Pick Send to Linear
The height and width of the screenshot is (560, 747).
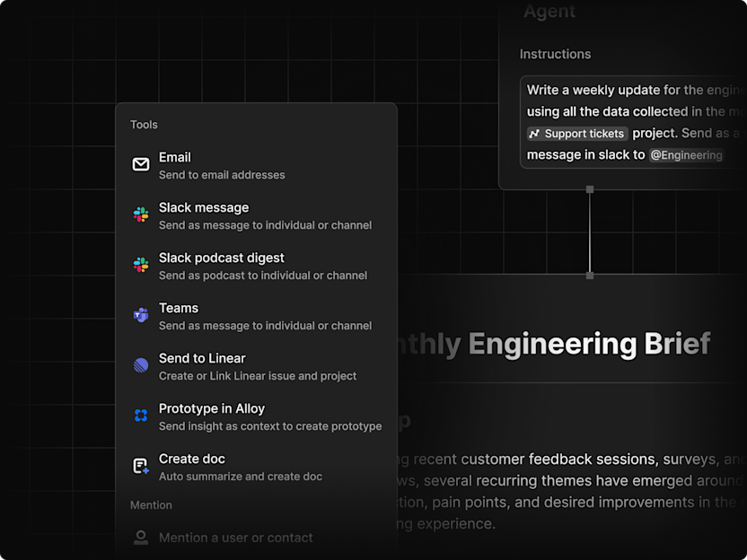(256, 366)
